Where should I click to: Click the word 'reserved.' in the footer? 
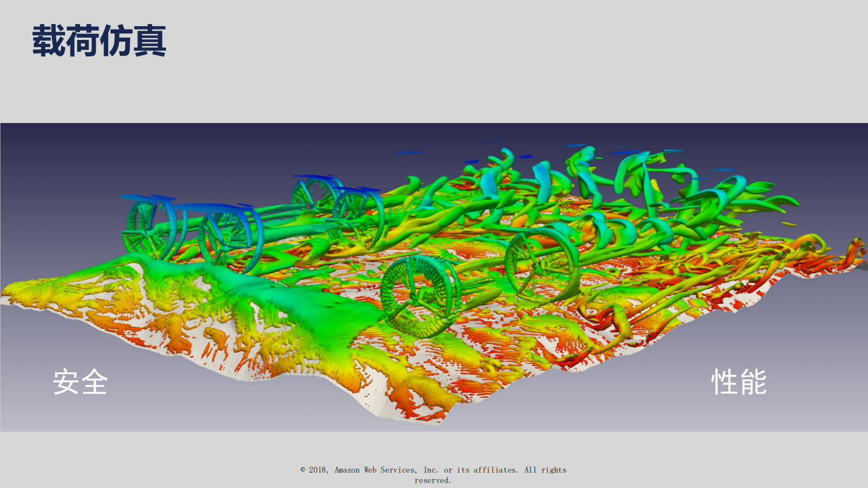(433, 480)
